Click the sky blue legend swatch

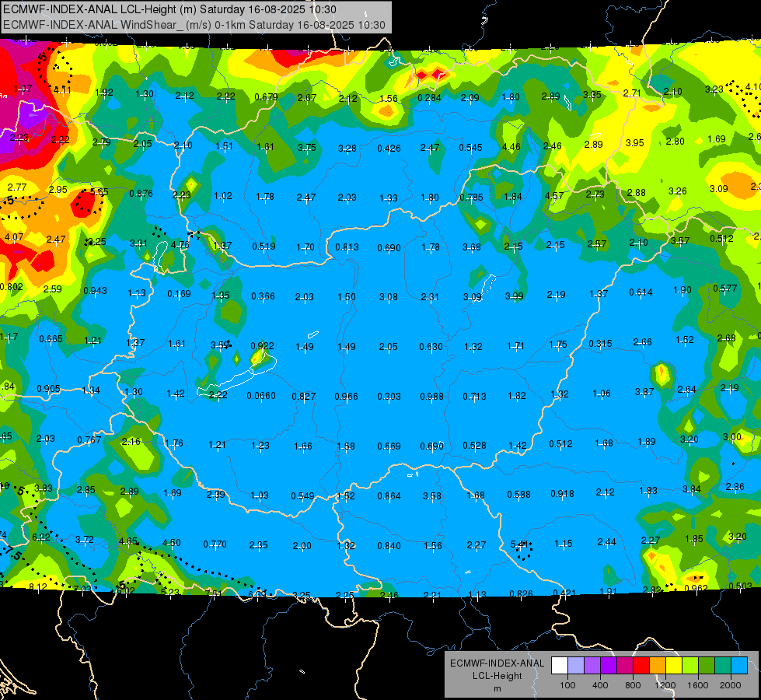point(739,665)
